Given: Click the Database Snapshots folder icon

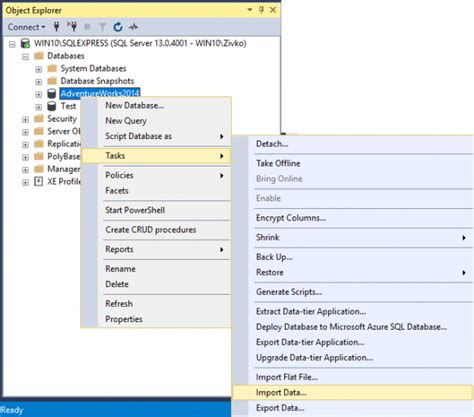Looking at the screenshot, I should tap(52, 81).
